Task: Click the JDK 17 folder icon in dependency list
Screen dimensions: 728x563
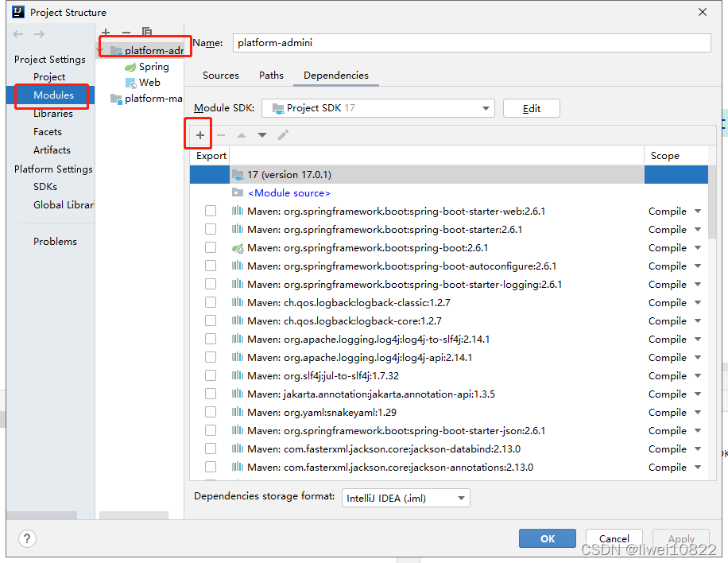Action: [x=238, y=175]
